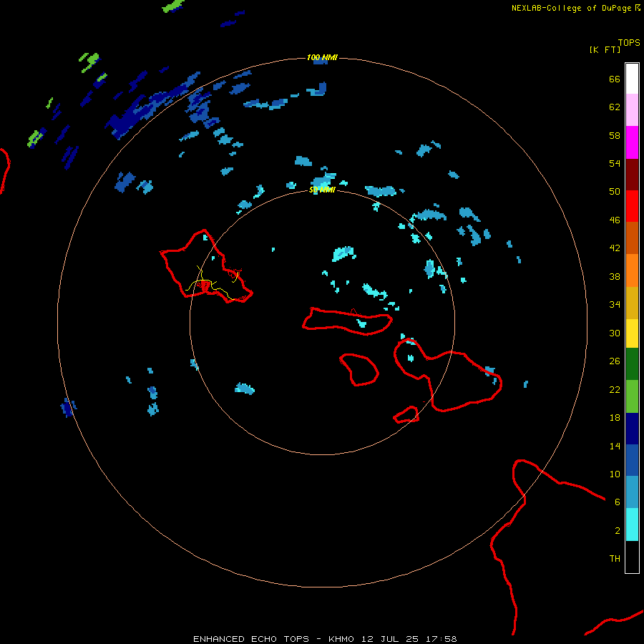This screenshot has height=644, width=644.
Task: Click the legend value '66'
Action: click(615, 79)
